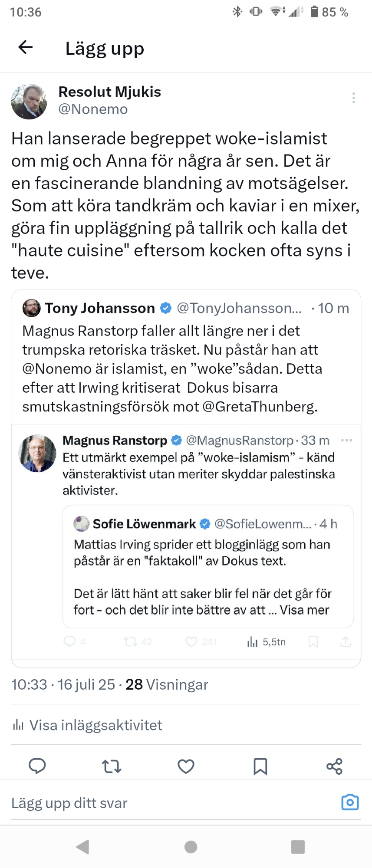
Task: Tap the Android recent apps square
Action: [x=298, y=847]
